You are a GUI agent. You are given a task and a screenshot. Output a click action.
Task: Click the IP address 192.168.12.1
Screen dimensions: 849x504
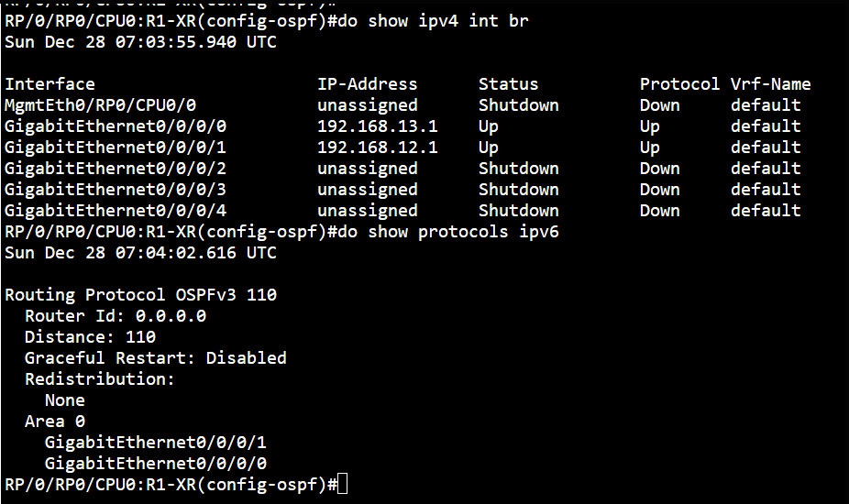(378, 148)
